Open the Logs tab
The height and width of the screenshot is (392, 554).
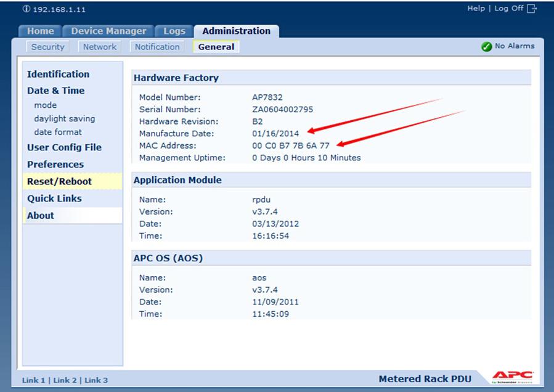point(174,31)
